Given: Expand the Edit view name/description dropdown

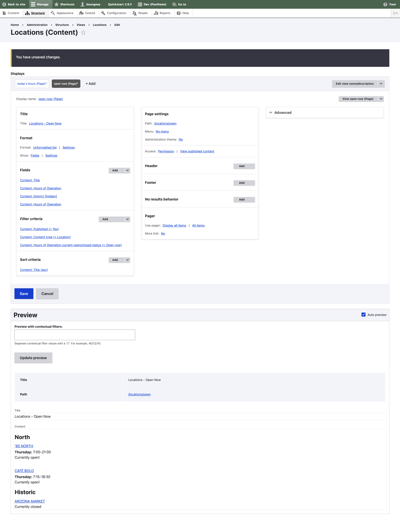Looking at the screenshot, I should pos(381,84).
